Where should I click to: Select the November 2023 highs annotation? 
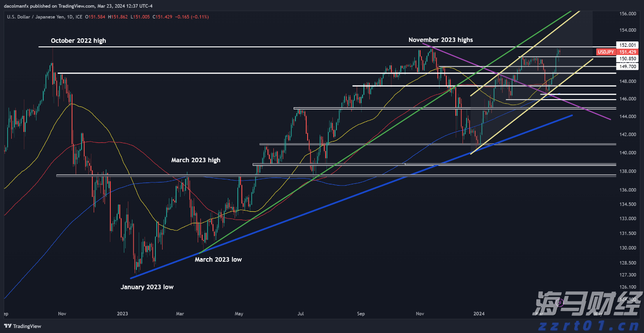tap(440, 40)
